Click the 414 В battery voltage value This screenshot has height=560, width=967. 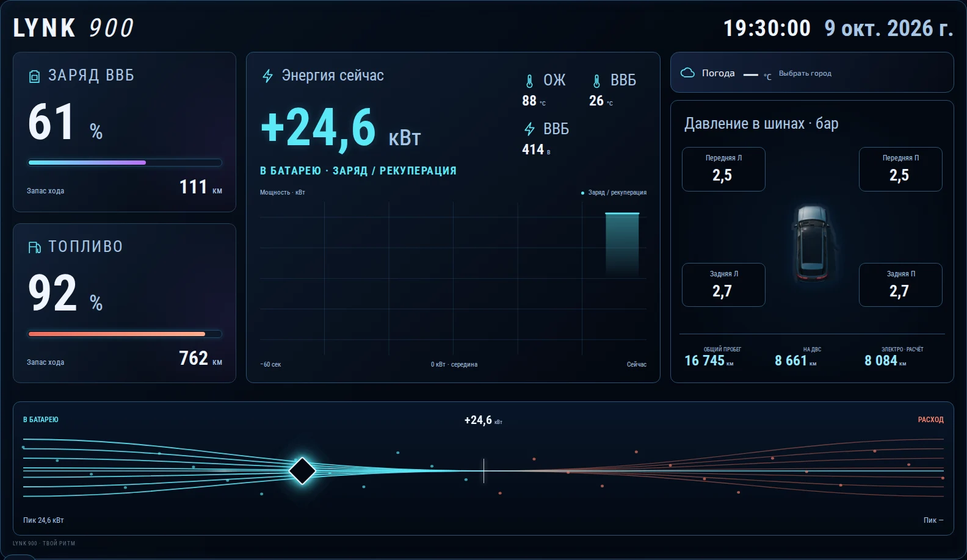tap(536, 150)
